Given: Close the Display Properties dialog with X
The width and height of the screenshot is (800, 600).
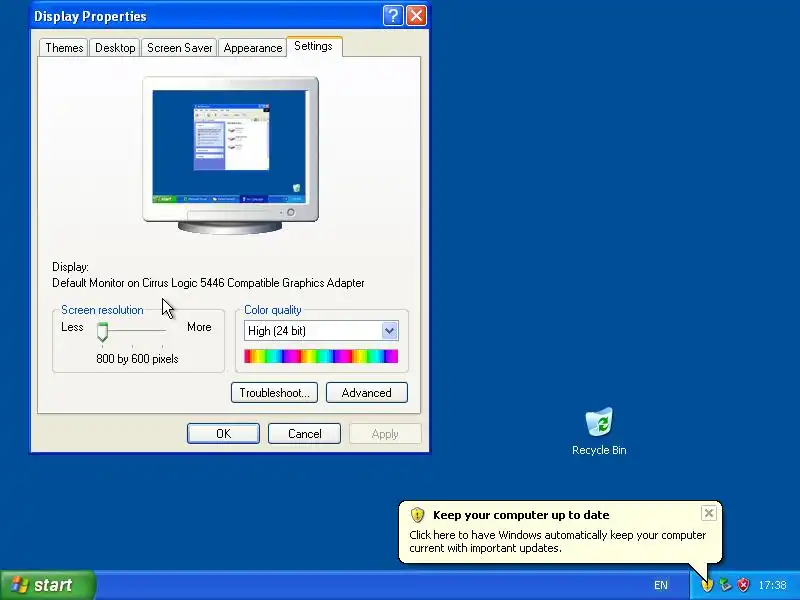Looking at the screenshot, I should (416, 16).
